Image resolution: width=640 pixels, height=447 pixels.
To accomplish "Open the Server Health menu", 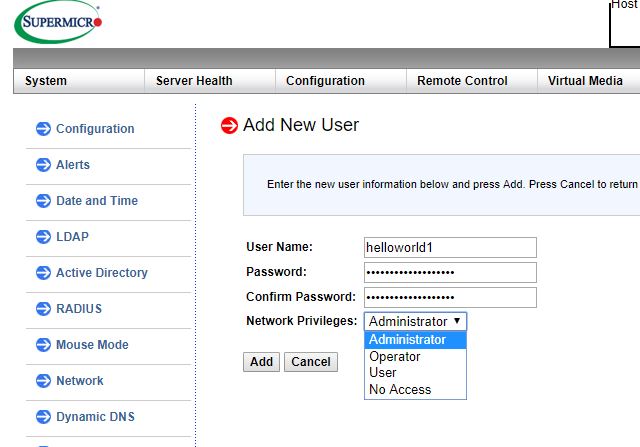I will point(194,81).
